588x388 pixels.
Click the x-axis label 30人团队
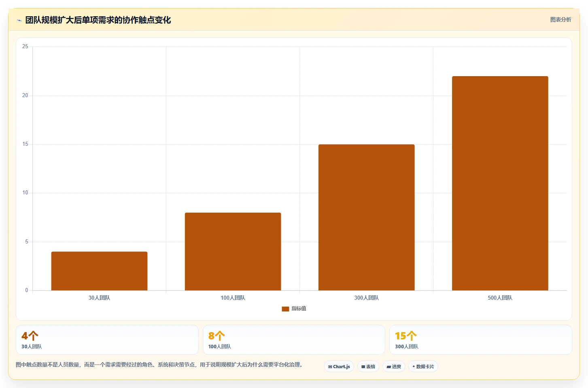point(99,298)
